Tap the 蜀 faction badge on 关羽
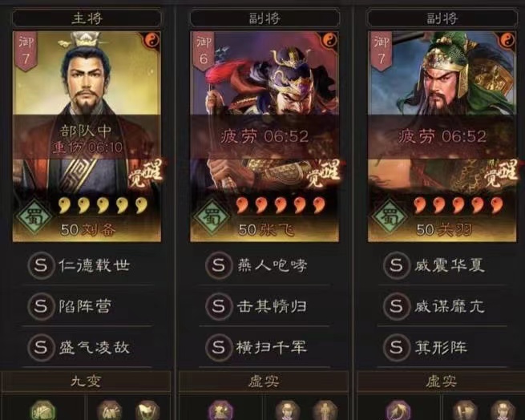 click(390, 216)
